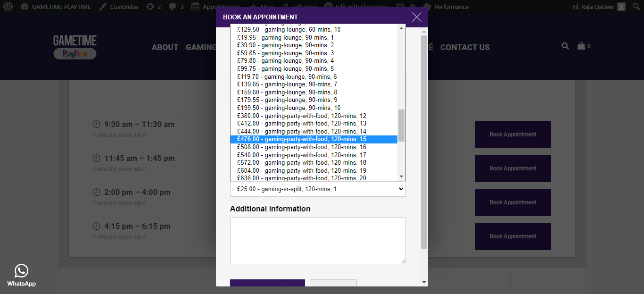Click the clock icon beside 2:00 pm slot
Viewport: 644px width, 294px height.
tap(96, 192)
